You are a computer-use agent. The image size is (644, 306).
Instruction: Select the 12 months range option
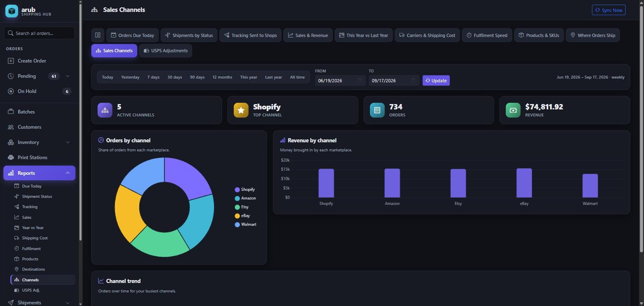[x=222, y=77]
